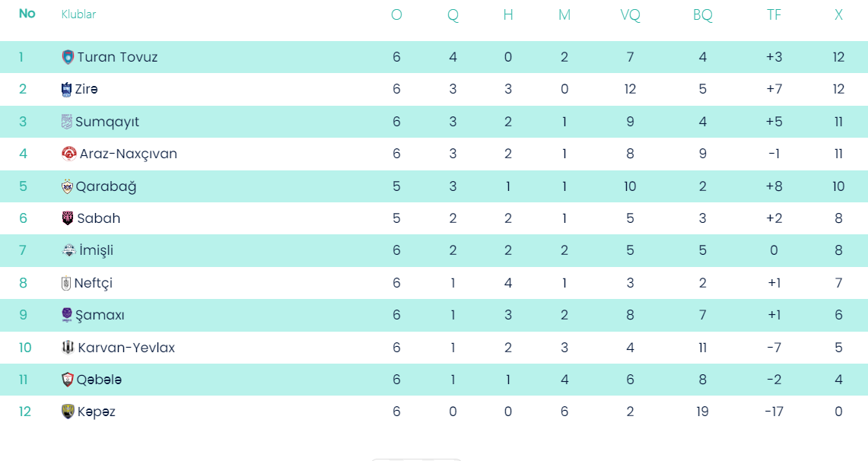868x461 pixels.
Task: Click the Araz-Naxçıvan club badge
Action: pyautogui.click(x=68, y=154)
